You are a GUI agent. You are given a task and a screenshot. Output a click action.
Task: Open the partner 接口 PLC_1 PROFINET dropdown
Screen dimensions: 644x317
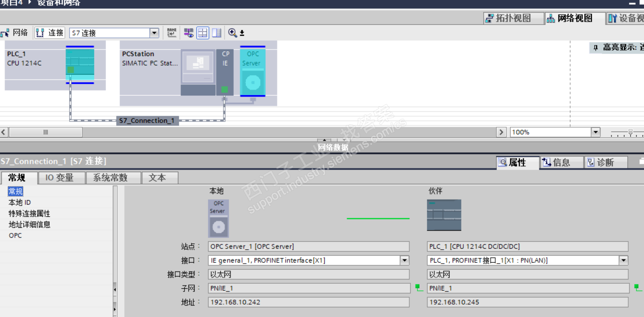pos(624,260)
